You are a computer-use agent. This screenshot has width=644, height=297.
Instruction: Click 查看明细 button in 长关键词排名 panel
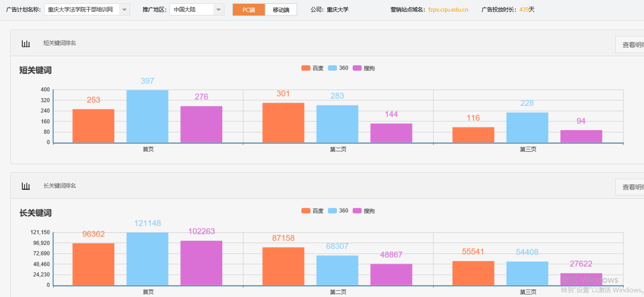(632, 187)
